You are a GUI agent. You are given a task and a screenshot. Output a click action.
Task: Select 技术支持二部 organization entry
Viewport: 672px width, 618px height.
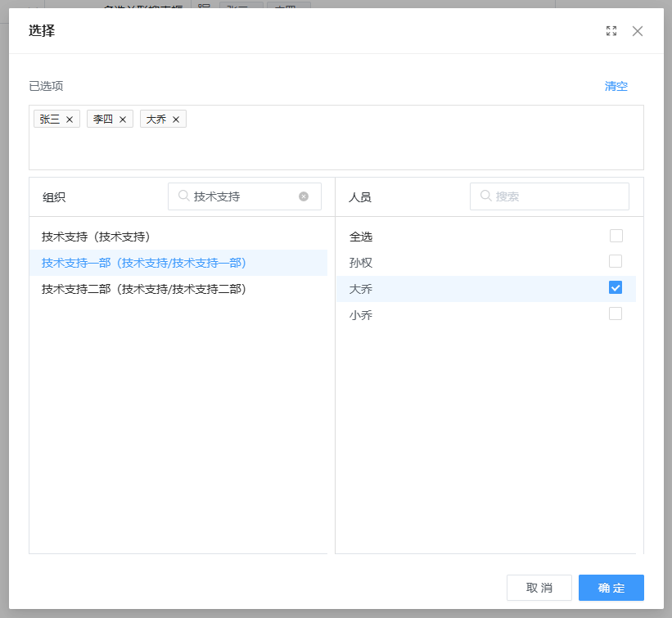coord(144,289)
